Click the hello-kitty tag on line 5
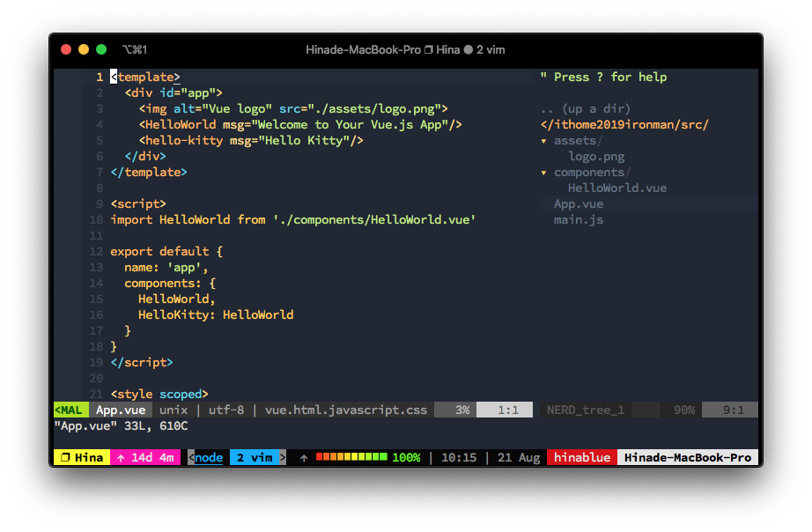Screen dimensions: 812x532 pyautogui.click(x=251, y=140)
